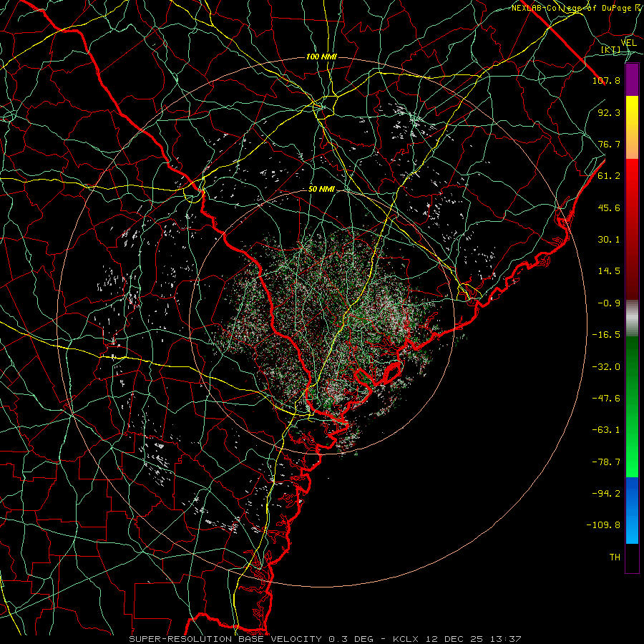Pick the yellow-orange color bar segment

pos(632,127)
